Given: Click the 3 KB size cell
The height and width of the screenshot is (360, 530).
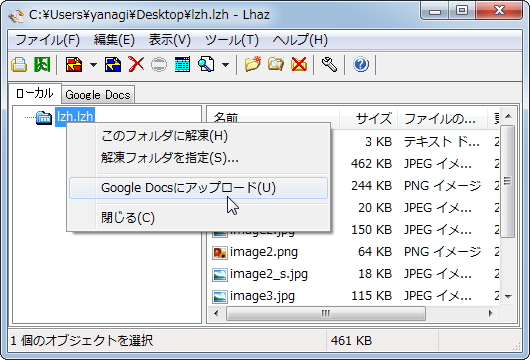Looking at the screenshot, I should click(x=378, y=142).
